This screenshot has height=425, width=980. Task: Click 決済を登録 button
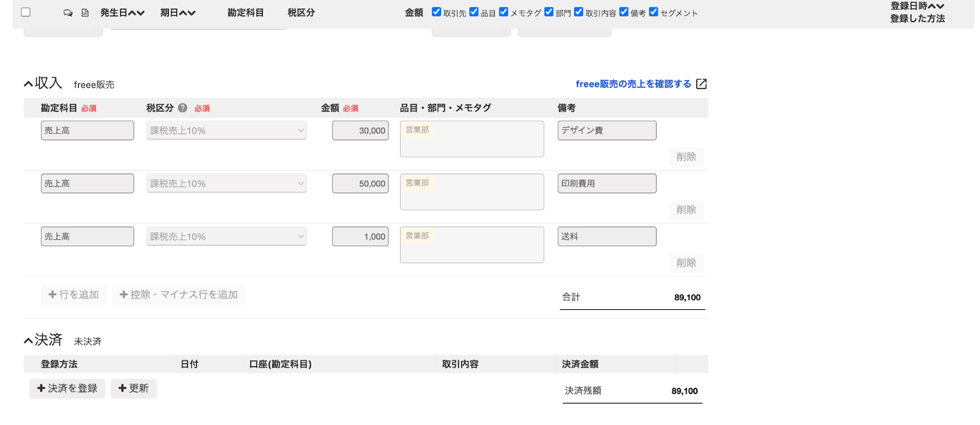(x=67, y=388)
